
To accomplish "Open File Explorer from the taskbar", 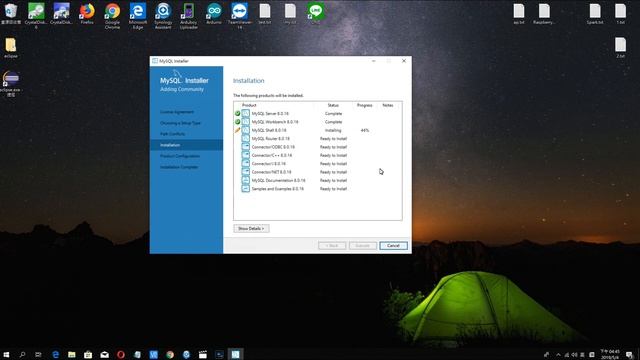I will point(72,354).
